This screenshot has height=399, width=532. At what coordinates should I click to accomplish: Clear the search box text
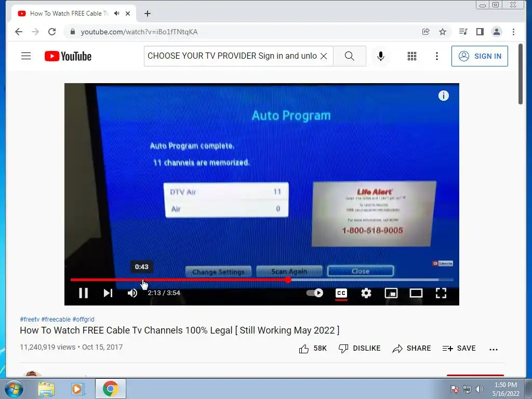(x=324, y=56)
